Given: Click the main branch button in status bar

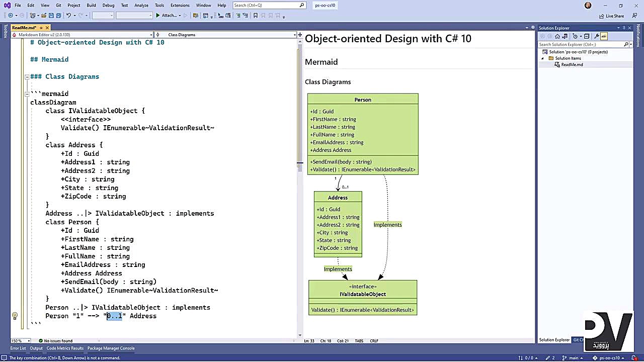Looking at the screenshot, I should coord(571,358).
